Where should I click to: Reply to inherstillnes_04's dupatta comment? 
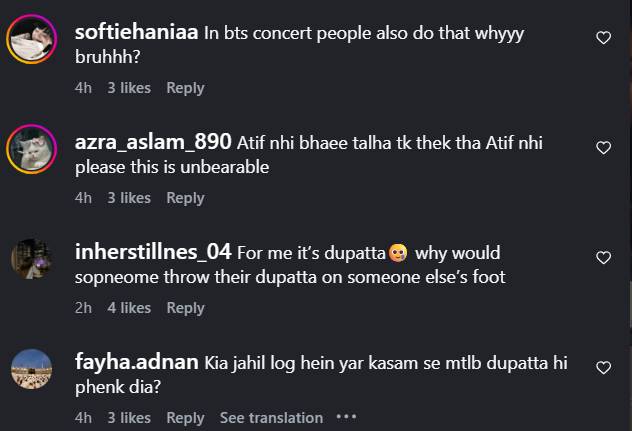pyautogui.click(x=185, y=308)
